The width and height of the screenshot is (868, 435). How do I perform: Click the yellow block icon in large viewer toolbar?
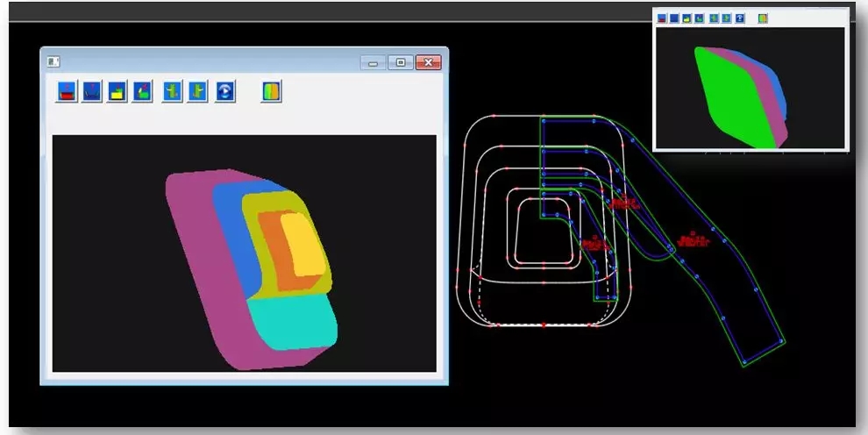click(117, 91)
